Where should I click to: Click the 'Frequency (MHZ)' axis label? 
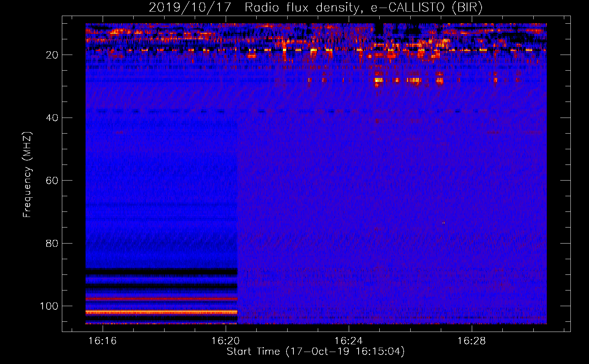[x=27, y=175]
